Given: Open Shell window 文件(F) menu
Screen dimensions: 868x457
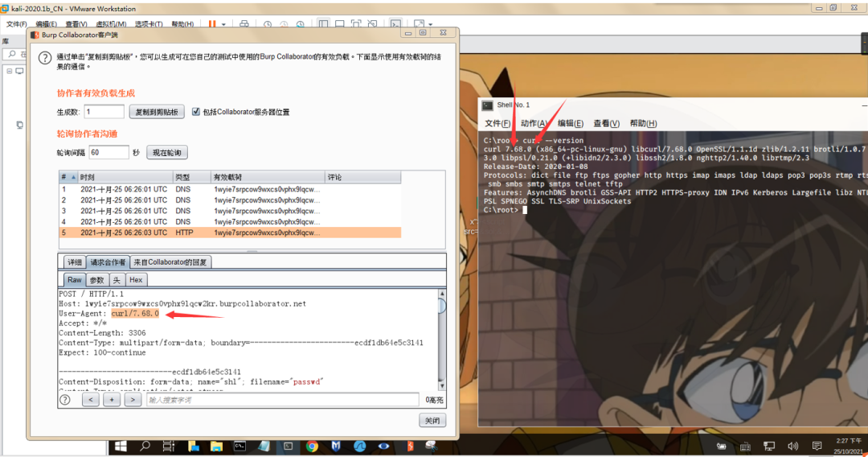Looking at the screenshot, I should [497, 123].
